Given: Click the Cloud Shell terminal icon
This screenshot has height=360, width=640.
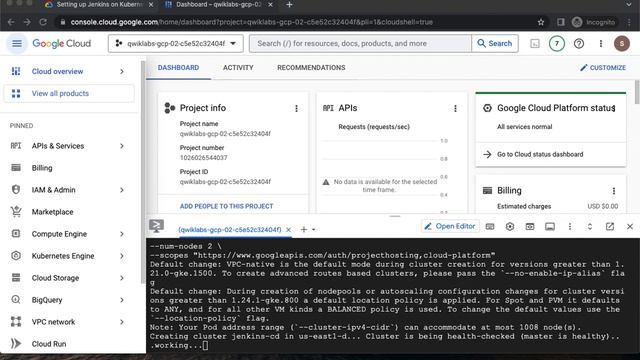Looking at the screenshot, I should coord(156,226).
